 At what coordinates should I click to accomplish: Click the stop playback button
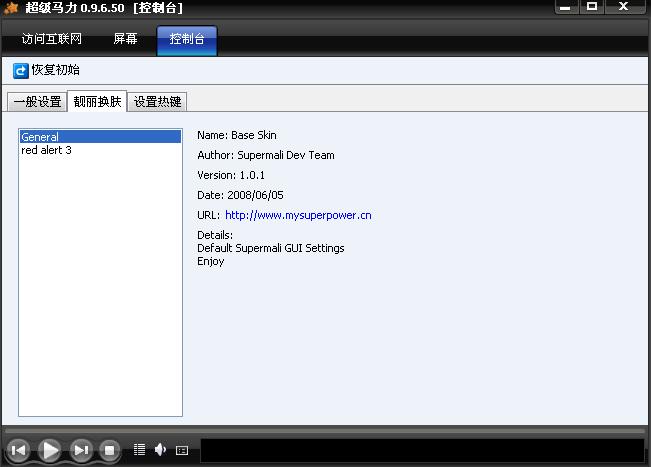pyautogui.click(x=110, y=450)
